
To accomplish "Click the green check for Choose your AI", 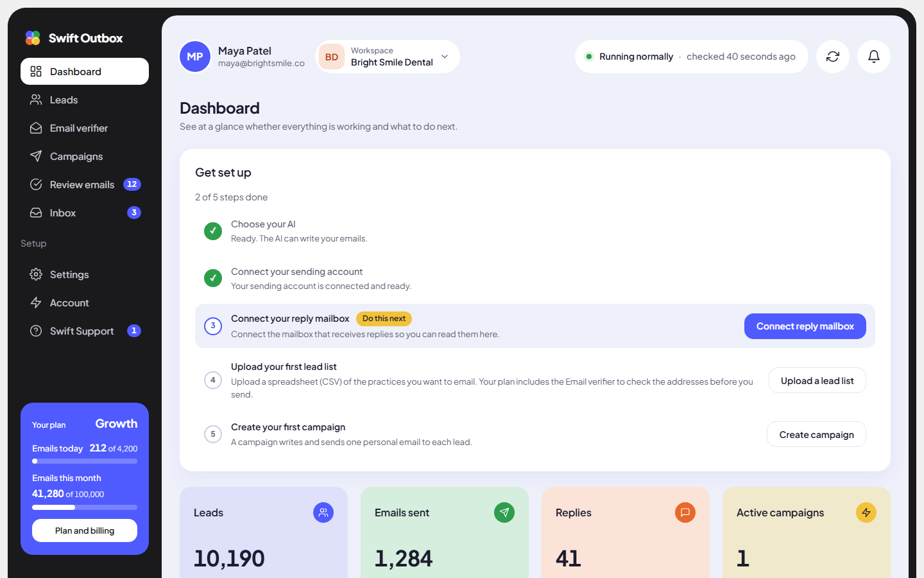I will pyautogui.click(x=213, y=231).
